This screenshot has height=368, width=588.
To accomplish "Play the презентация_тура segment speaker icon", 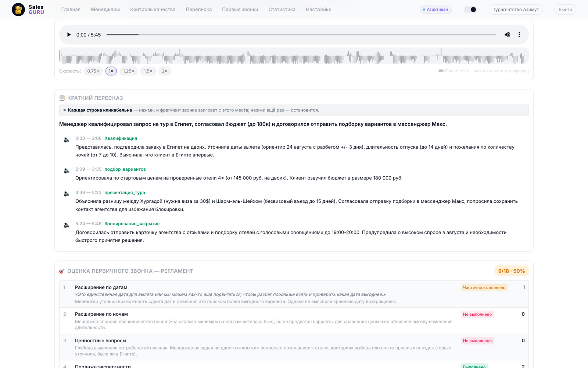I will (67, 194).
